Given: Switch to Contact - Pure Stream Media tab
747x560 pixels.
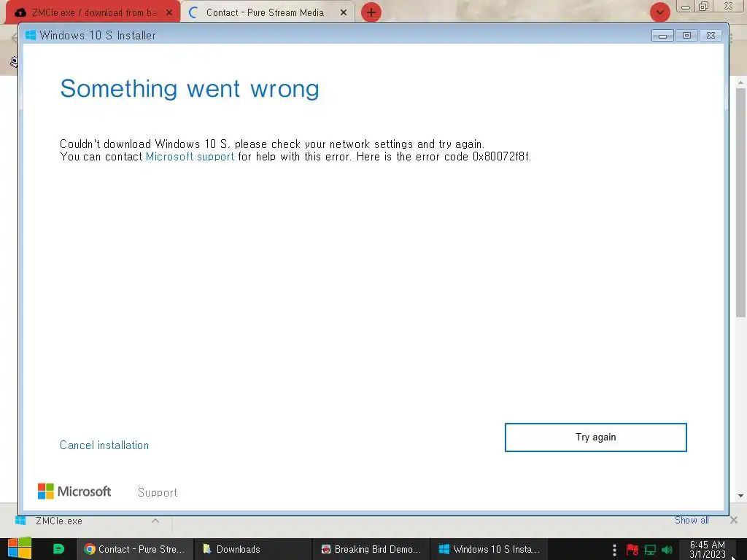Looking at the screenshot, I should pos(265,12).
